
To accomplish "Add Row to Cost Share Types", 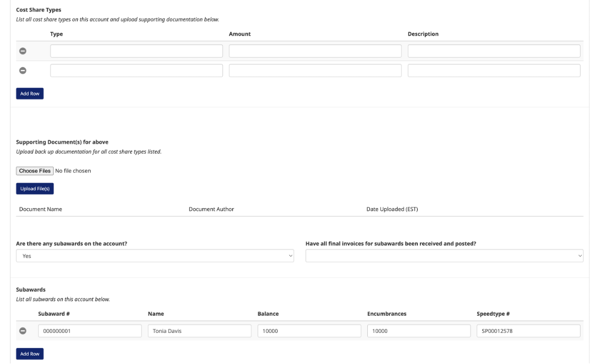I will pyautogui.click(x=29, y=94).
